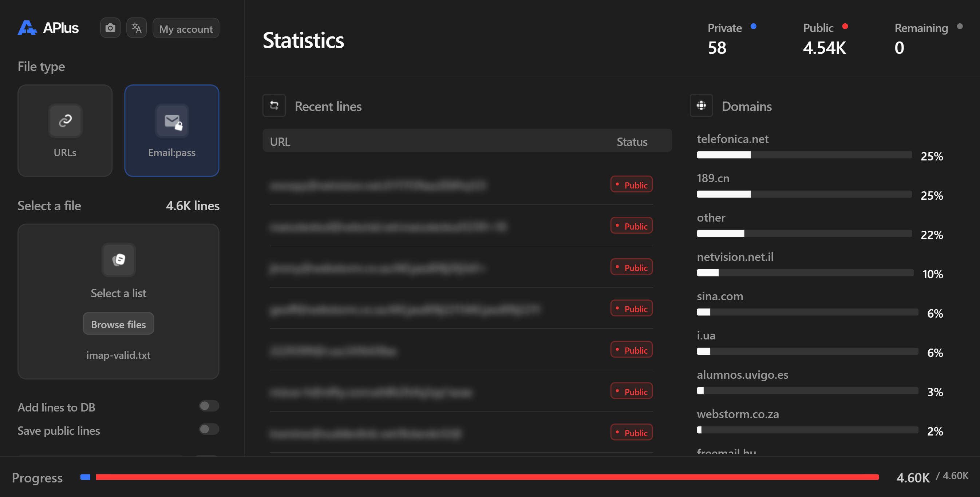The image size is (980, 497).
Task: Click the Select a list file icon
Action: [x=118, y=260]
